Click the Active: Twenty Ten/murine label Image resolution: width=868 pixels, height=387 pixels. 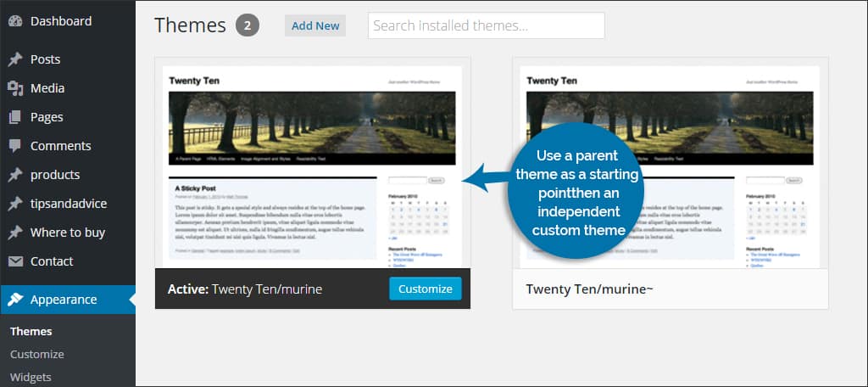(245, 289)
